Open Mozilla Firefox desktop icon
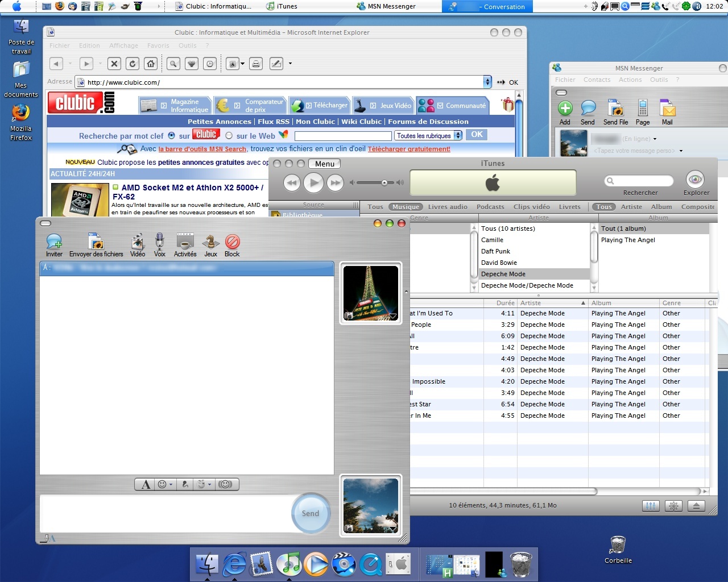The image size is (728, 582). click(21, 122)
